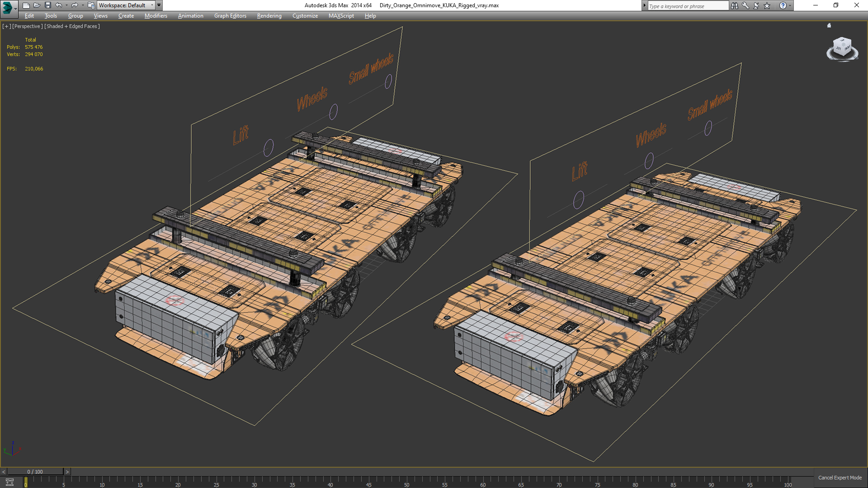This screenshot has width=868, height=488.
Task: Open Mini Curve Editor toggle icon
Action: point(9,482)
